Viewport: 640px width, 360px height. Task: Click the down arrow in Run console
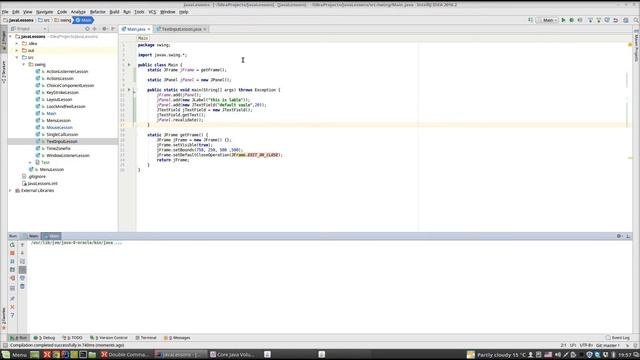(x=22, y=253)
